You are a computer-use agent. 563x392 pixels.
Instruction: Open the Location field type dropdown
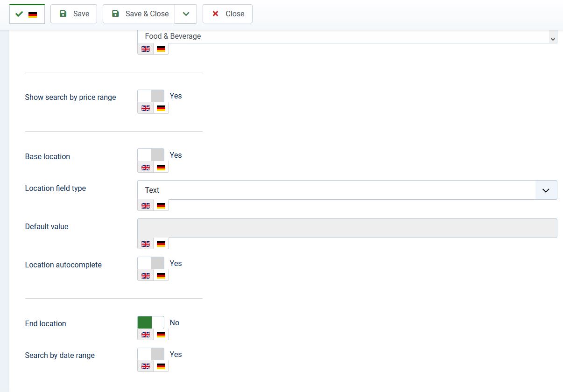(347, 190)
